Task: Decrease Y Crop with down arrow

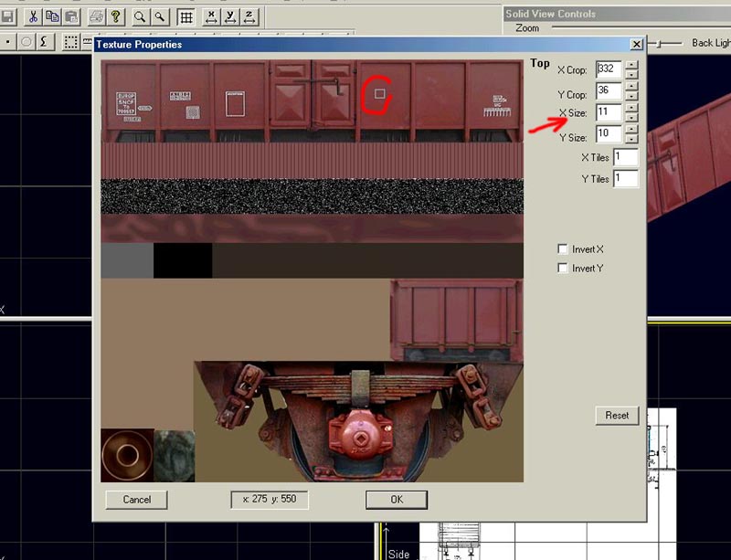Action: point(631,97)
